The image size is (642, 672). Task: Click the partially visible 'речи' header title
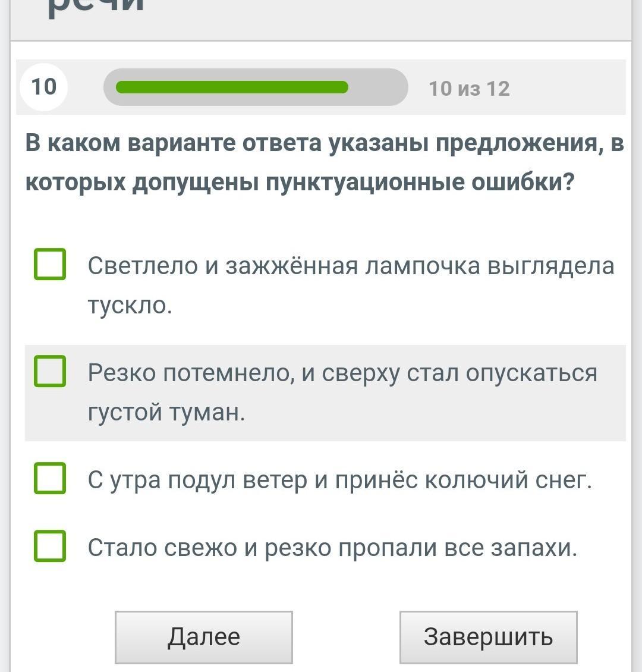tap(95, 7)
